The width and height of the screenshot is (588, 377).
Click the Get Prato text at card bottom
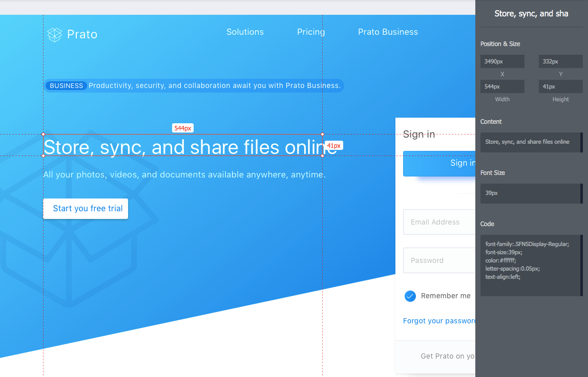pos(448,356)
